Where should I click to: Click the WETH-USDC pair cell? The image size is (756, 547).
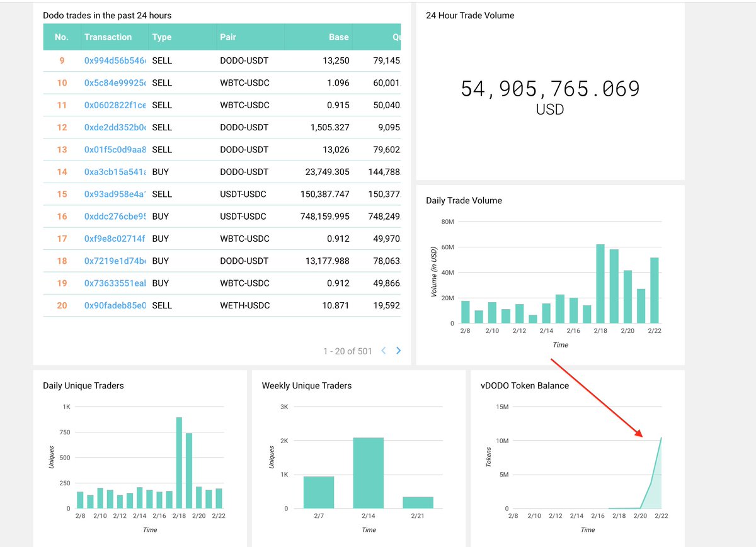245,305
